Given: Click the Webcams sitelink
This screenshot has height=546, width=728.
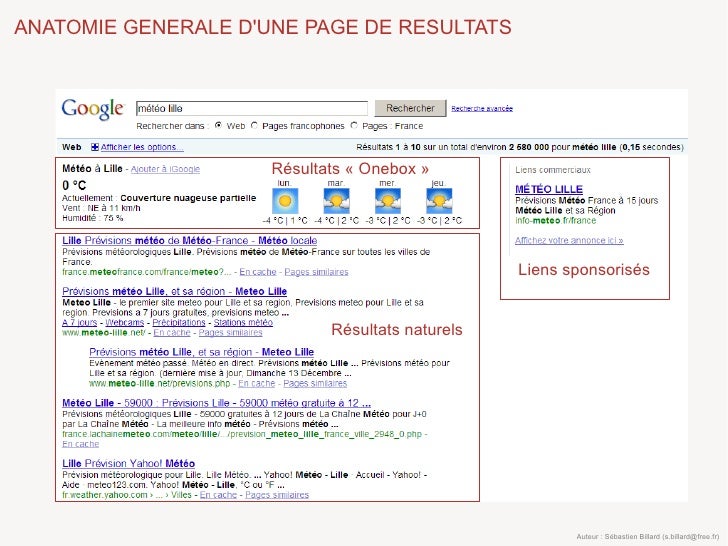Looking at the screenshot, I should click(124, 323).
